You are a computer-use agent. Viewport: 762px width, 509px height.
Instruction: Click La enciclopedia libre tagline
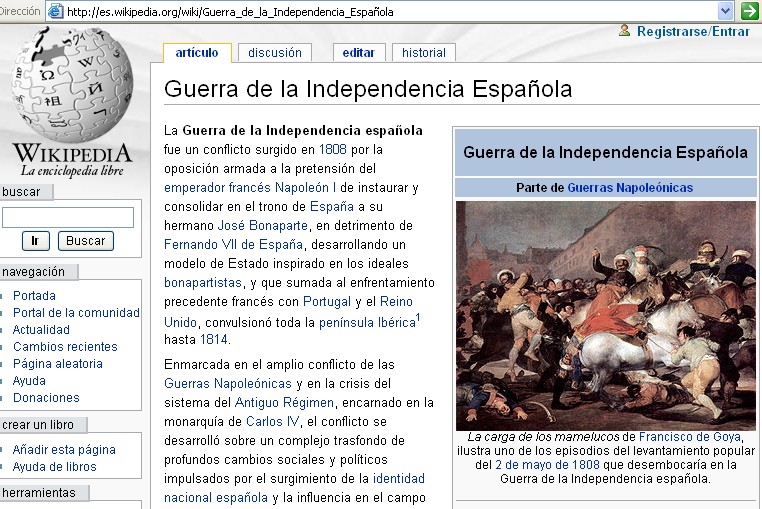72,171
